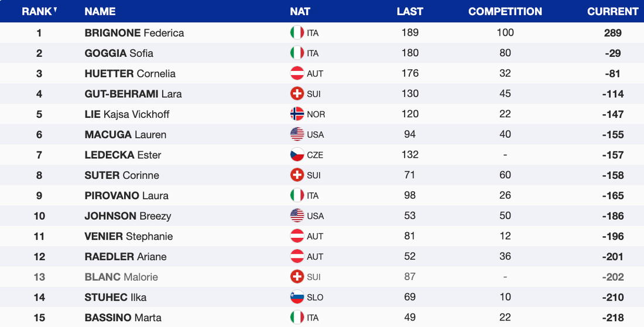Image resolution: width=644 pixels, height=327 pixels.
Task: Click Swiss flag in Gut-Behrami row
Action: point(297,94)
